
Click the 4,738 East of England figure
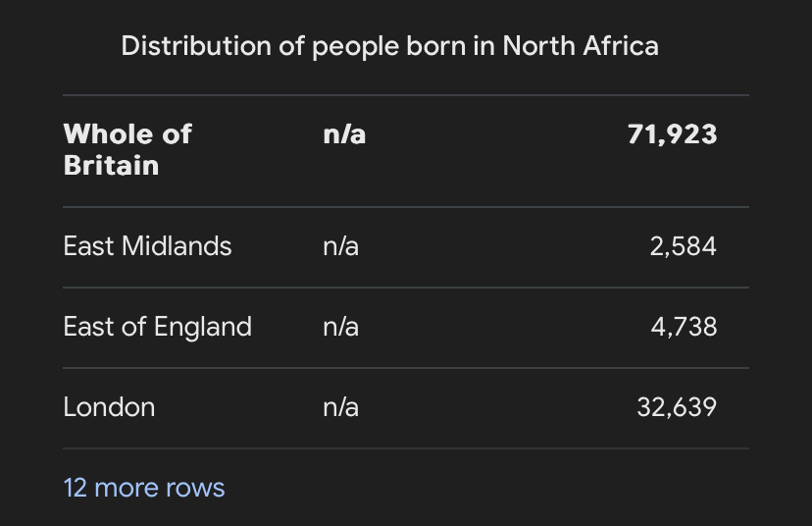[x=685, y=327]
